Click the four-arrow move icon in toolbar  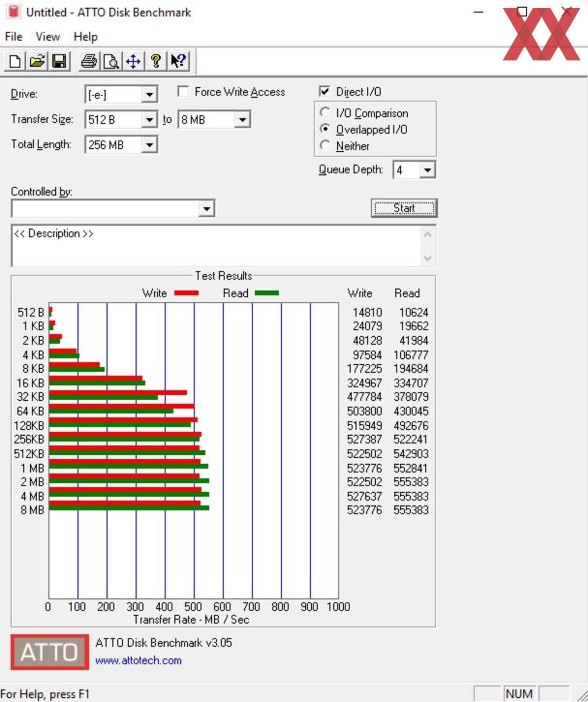[x=133, y=61]
